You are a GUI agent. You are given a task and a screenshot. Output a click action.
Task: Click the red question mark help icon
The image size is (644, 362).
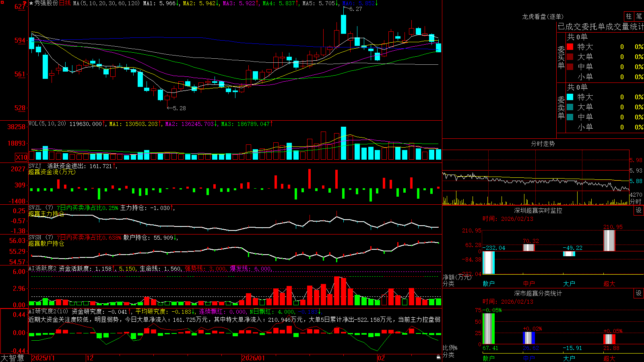point(25,3)
